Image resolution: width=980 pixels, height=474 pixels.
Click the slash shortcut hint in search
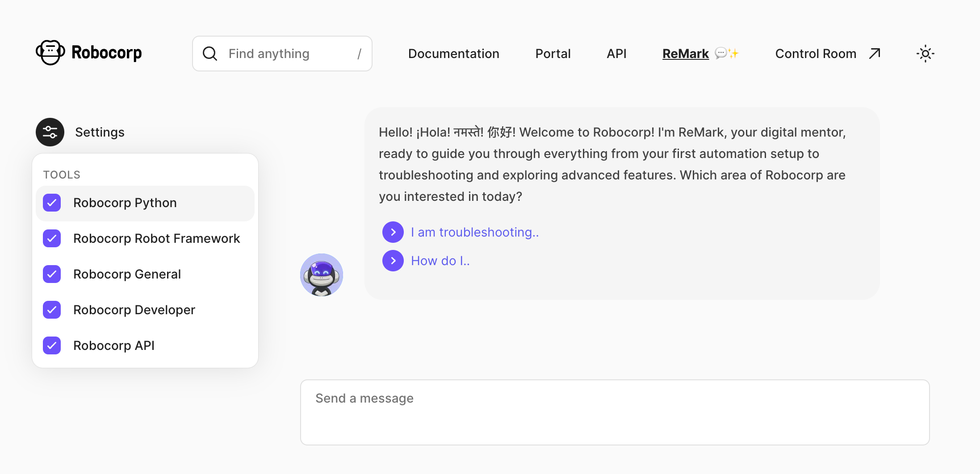point(359,54)
